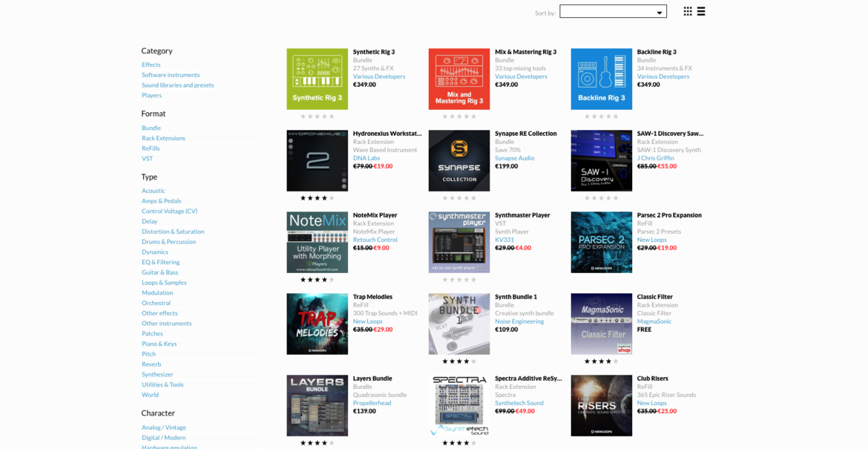Filter category by Effects
Image resolution: width=868 pixels, height=449 pixels.
tap(151, 65)
